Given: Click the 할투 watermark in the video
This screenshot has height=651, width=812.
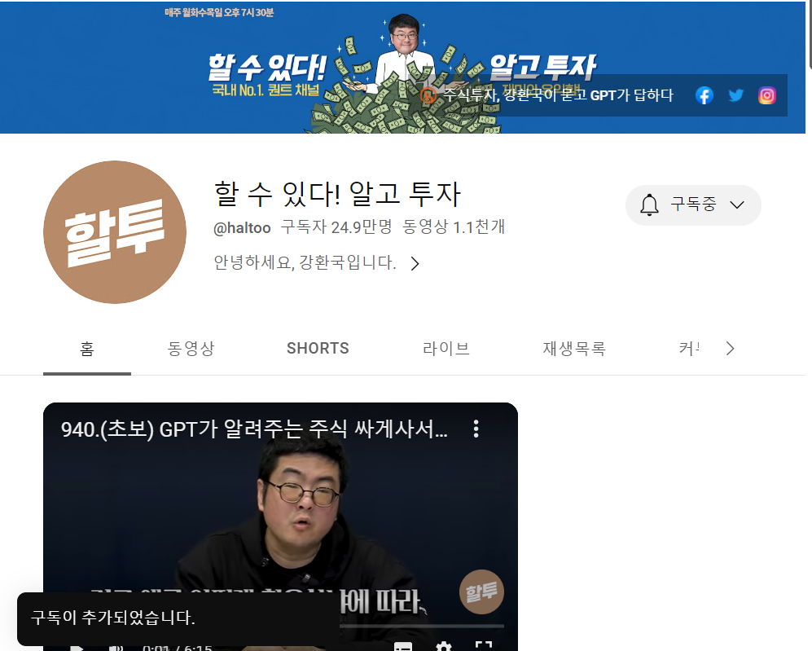Looking at the screenshot, I should (481, 592).
